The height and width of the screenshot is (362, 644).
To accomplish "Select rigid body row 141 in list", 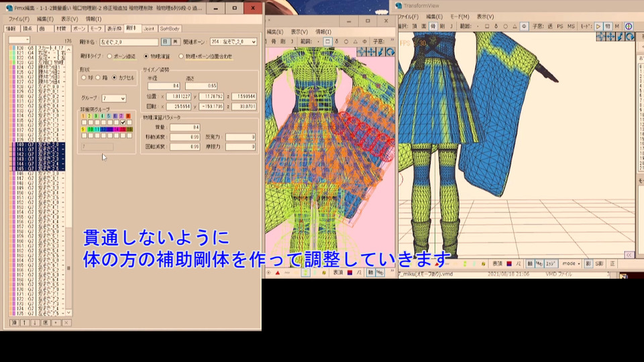I will point(37,149).
